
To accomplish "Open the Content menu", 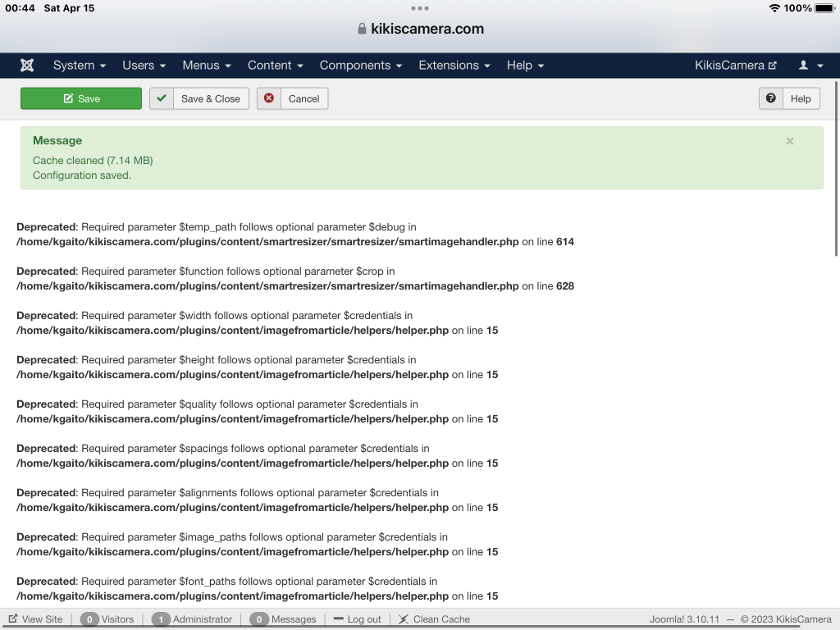I will click(x=276, y=66).
